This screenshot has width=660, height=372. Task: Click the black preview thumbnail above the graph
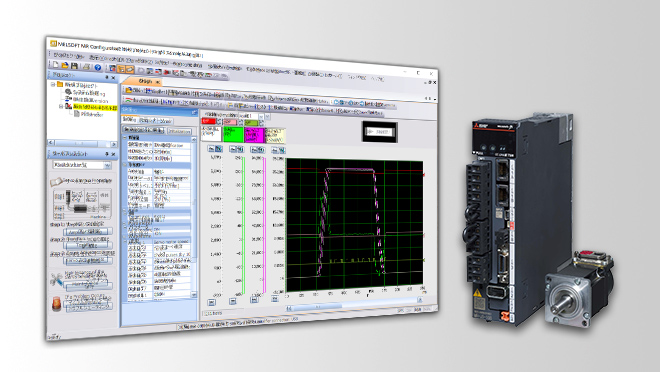coord(380,132)
